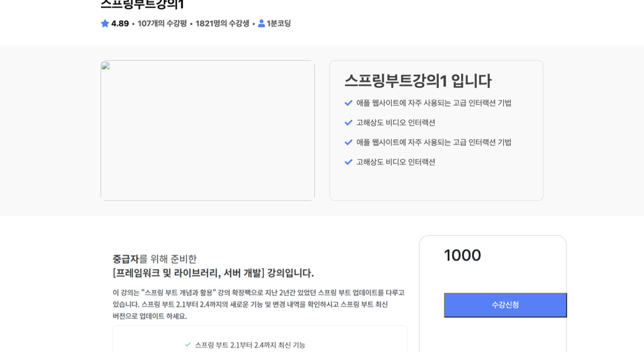Click the blue star rating icon

click(x=104, y=24)
